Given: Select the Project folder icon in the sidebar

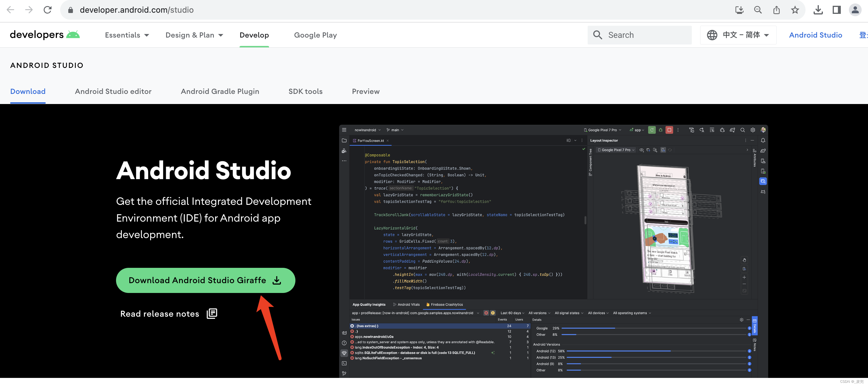Looking at the screenshot, I should pyautogui.click(x=344, y=141).
